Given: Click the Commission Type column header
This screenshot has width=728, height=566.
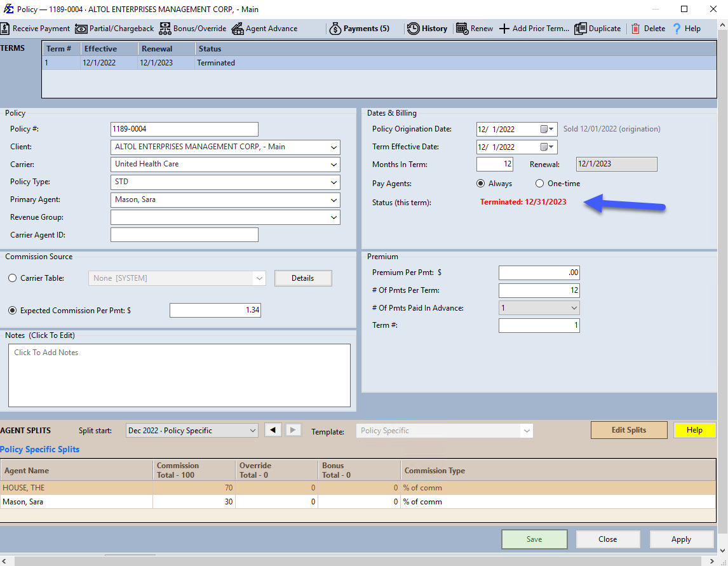Looking at the screenshot, I should click(558, 470).
